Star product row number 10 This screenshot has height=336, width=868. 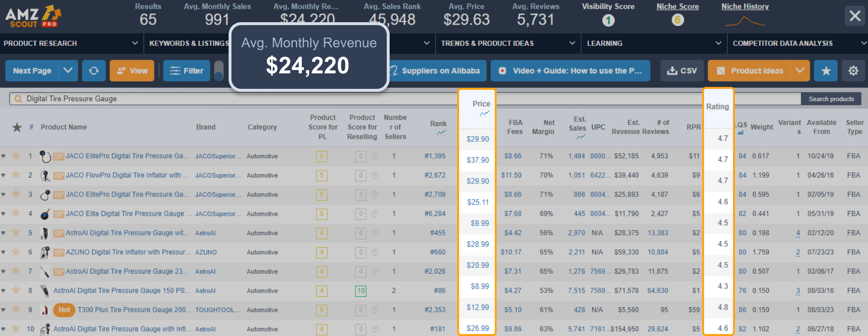pyautogui.click(x=16, y=328)
